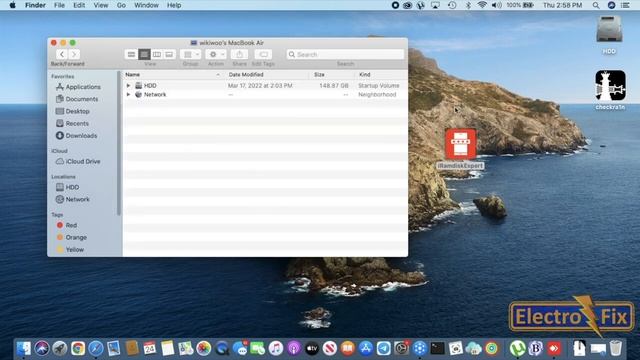Open the Go menu

coord(121,5)
